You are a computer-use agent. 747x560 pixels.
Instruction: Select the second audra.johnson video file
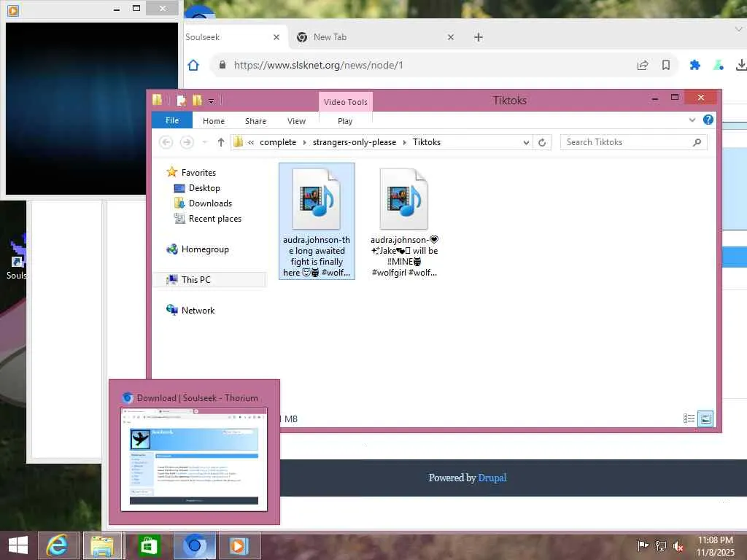point(404,222)
